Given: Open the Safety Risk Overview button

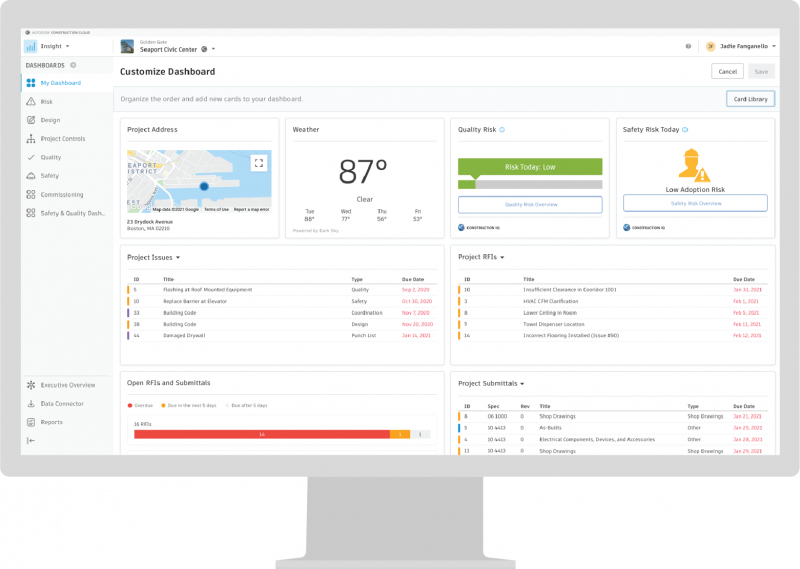Looking at the screenshot, I should [x=695, y=203].
